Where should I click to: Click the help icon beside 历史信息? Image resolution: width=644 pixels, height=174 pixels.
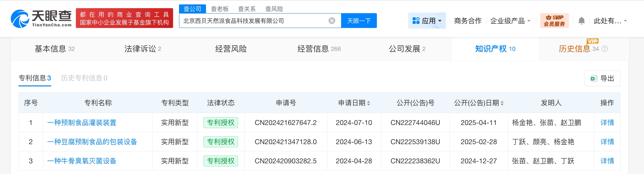605,49
